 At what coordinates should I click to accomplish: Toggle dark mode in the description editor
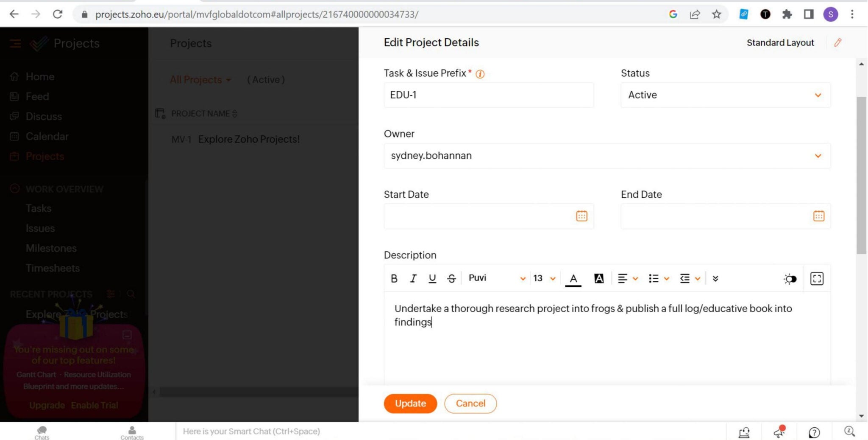(789, 279)
